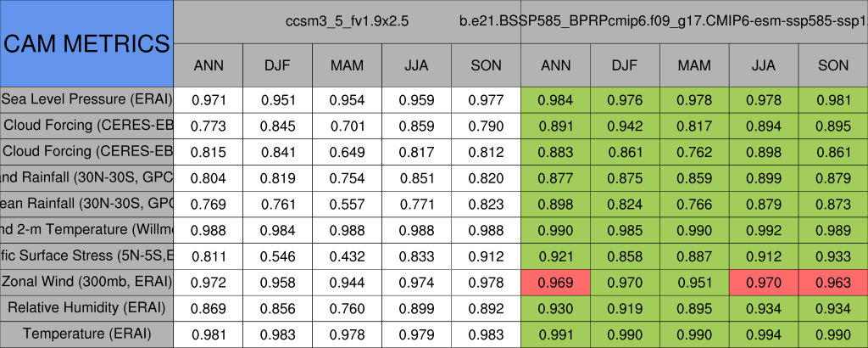Click the green cell with value 0.994
This screenshot has height=348, width=868.
(764, 334)
